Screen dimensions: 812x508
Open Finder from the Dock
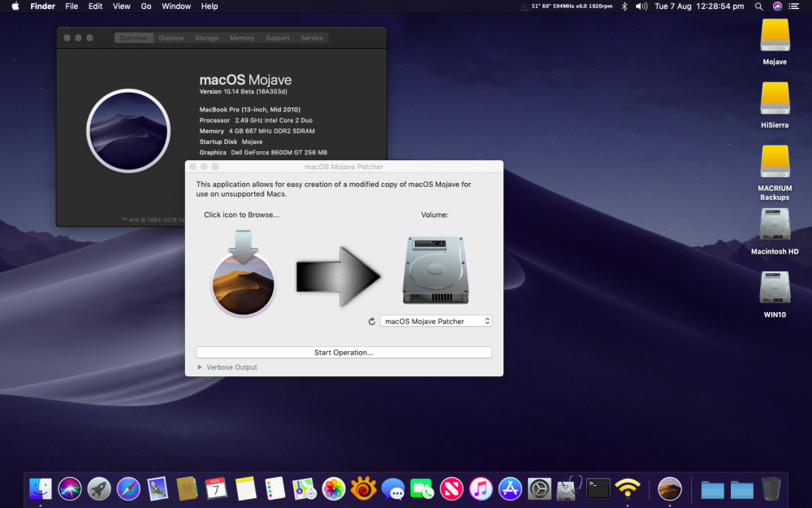tap(41, 488)
